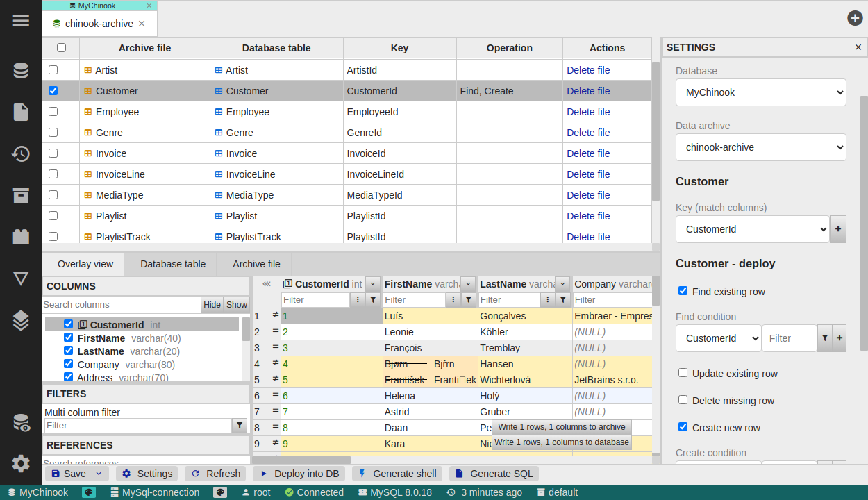Click the palette icon next to MySql-connection
The width and height of the screenshot is (868, 500).
coord(220,492)
